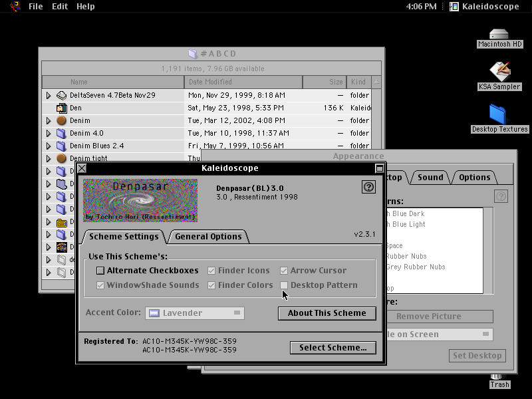Select the Trash icon on the desktop
Screen dimensions: 532x399
coord(496,376)
